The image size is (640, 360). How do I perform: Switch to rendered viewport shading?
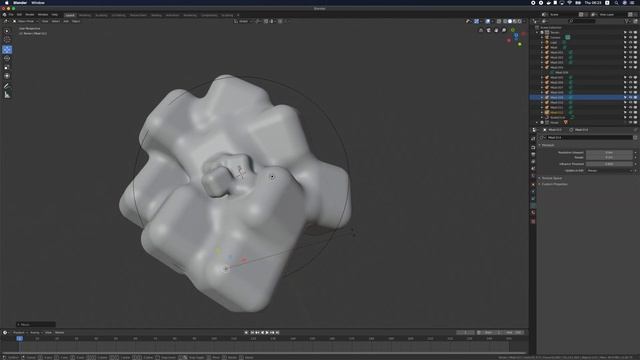click(x=520, y=21)
